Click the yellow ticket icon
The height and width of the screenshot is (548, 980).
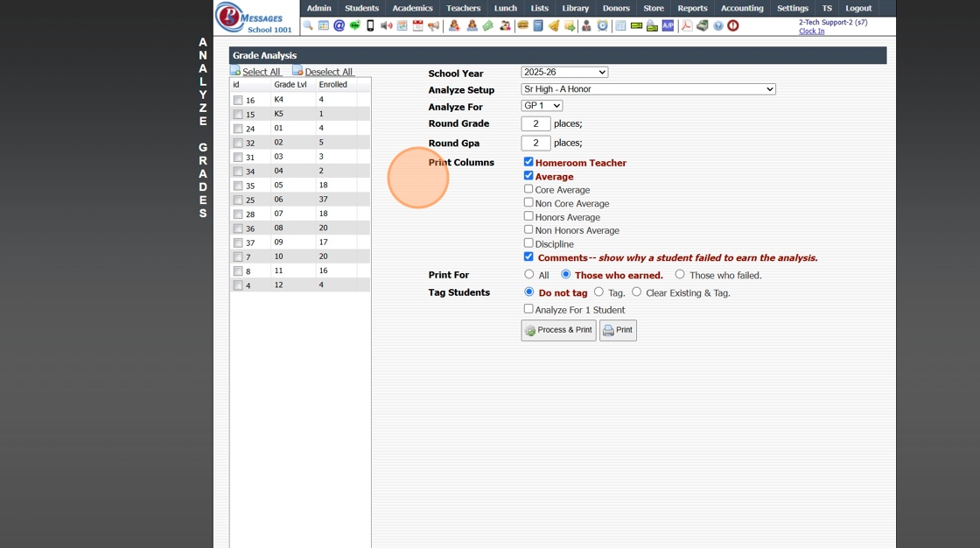[636, 25]
